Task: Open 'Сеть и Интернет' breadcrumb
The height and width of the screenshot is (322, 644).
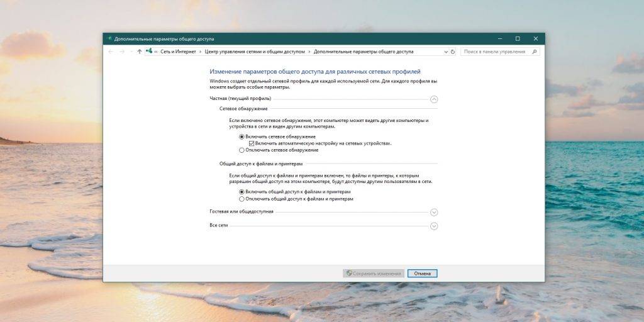Action: tap(178, 52)
